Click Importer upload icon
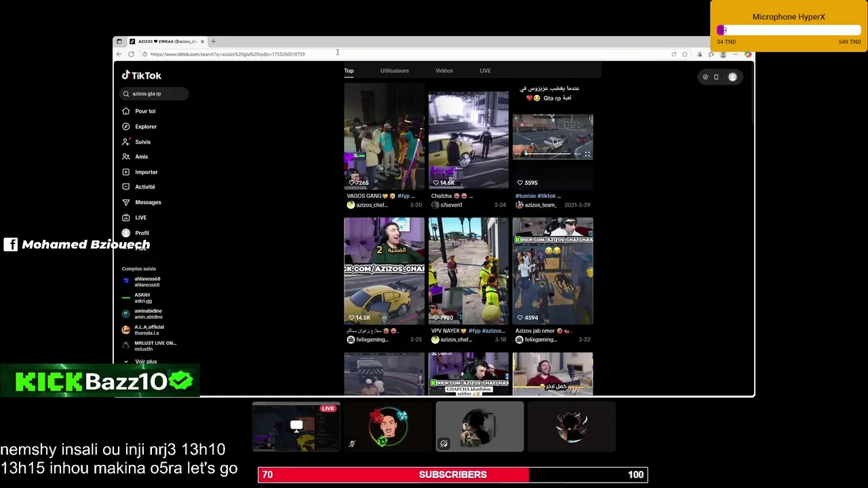The height and width of the screenshot is (488, 868). pyautogui.click(x=125, y=172)
